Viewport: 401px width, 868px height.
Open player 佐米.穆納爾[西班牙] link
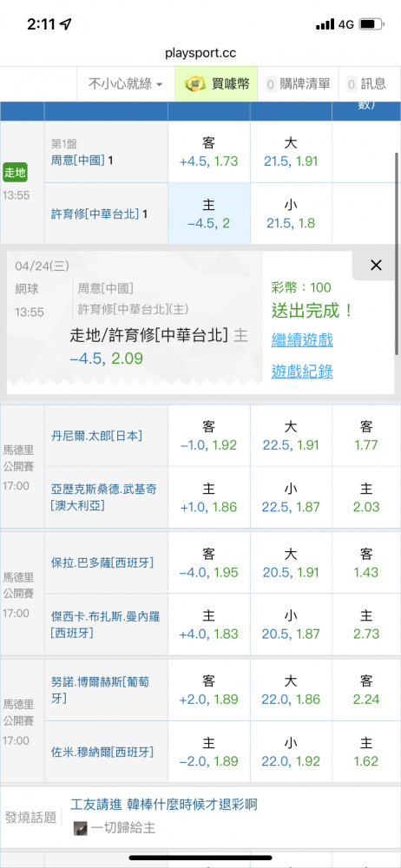coord(102,752)
